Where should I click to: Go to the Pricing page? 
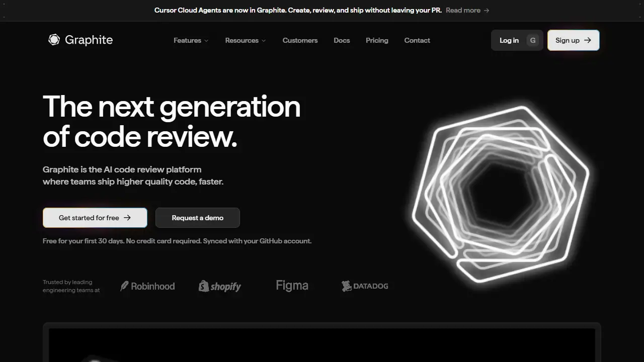[x=377, y=40]
